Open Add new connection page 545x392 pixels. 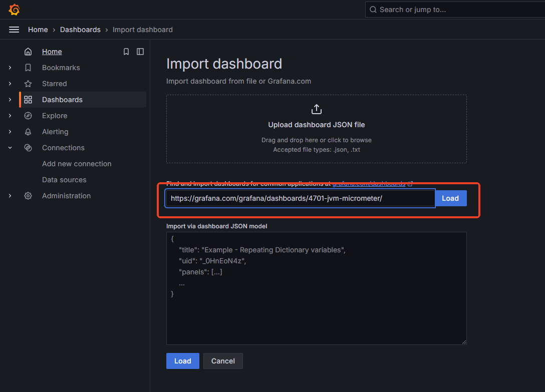(77, 164)
